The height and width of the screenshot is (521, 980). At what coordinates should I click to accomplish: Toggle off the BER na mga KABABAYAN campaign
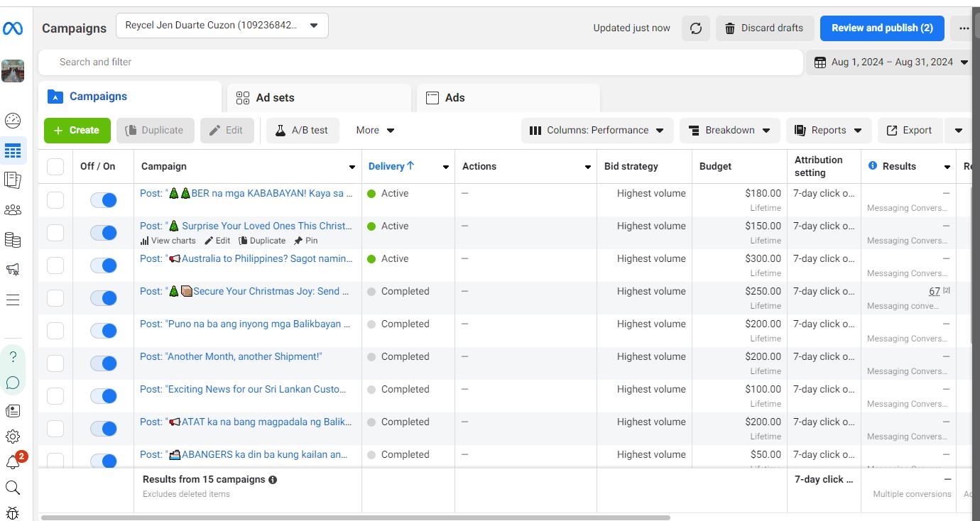tap(104, 200)
